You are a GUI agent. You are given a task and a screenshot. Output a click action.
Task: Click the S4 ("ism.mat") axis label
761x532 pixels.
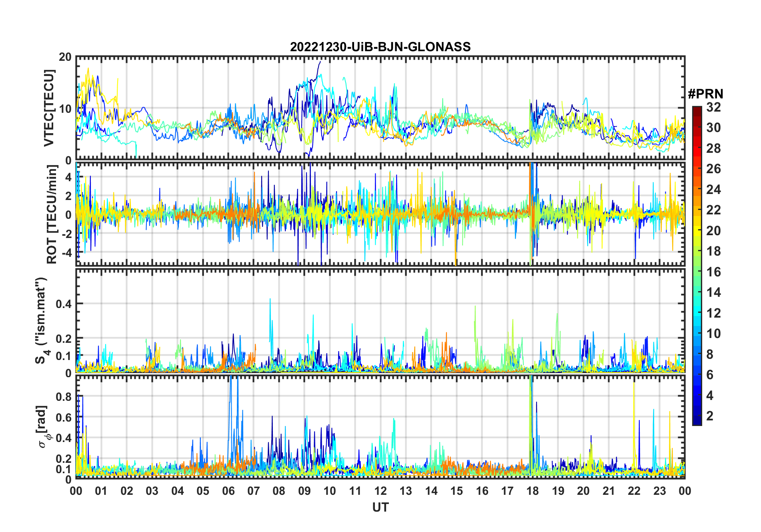pos(42,320)
